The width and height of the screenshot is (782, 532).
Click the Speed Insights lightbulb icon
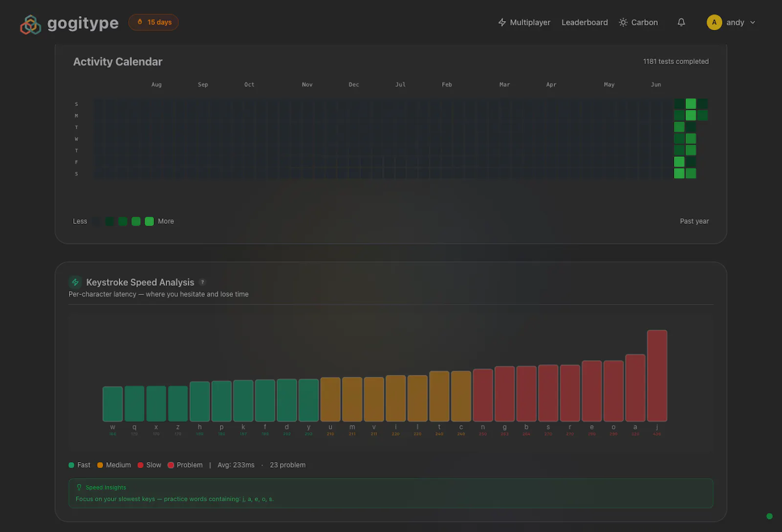point(79,488)
